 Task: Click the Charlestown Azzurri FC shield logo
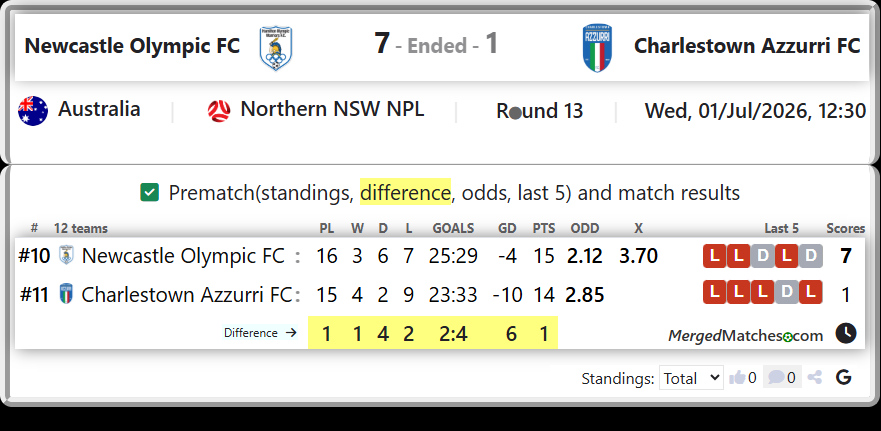598,48
